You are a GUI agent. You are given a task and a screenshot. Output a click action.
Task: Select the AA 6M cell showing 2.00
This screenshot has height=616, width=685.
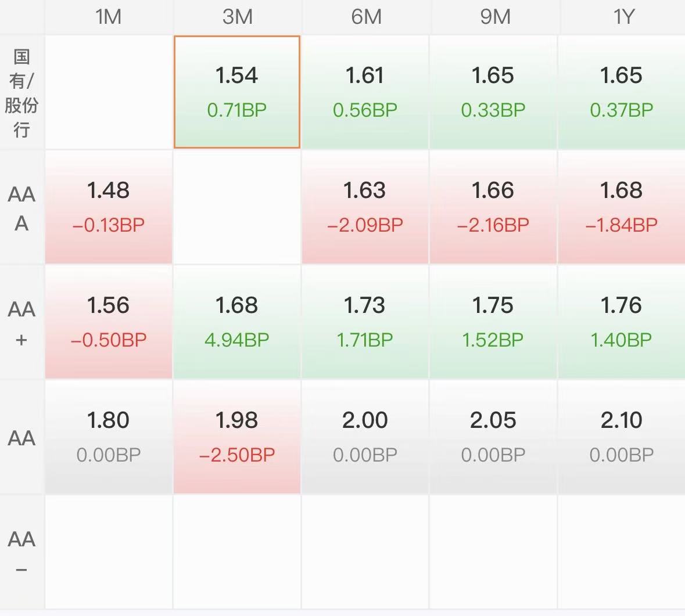coord(365,437)
